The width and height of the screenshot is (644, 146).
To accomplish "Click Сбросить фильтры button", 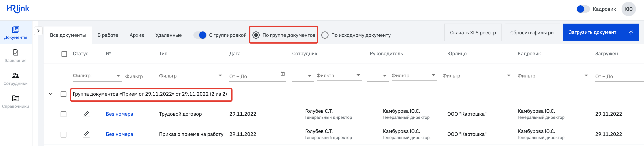I will [x=532, y=32].
